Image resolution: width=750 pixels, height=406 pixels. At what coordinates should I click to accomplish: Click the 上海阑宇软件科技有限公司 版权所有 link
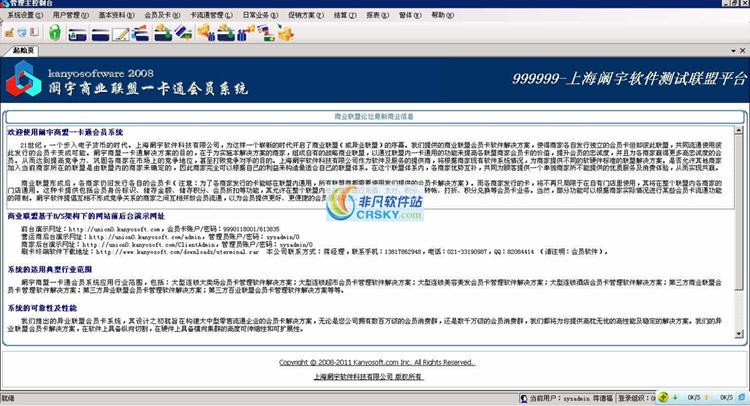click(x=368, y=377)
